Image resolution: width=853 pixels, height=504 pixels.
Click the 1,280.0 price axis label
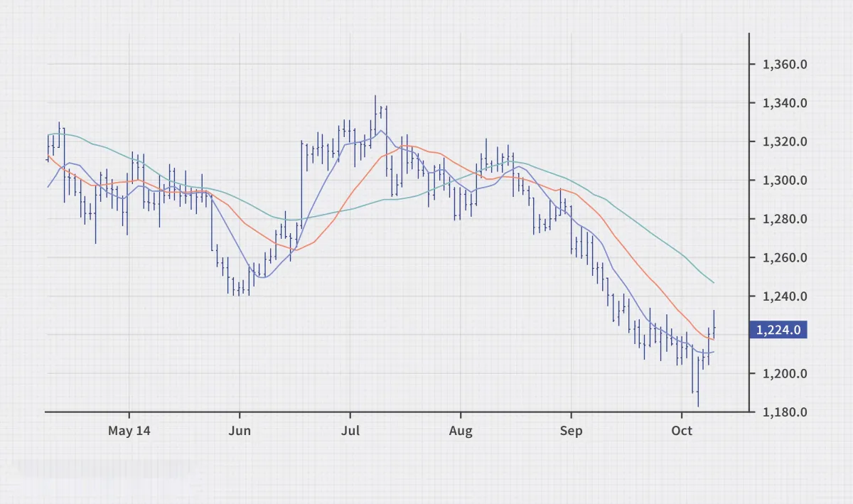[785, 219]
